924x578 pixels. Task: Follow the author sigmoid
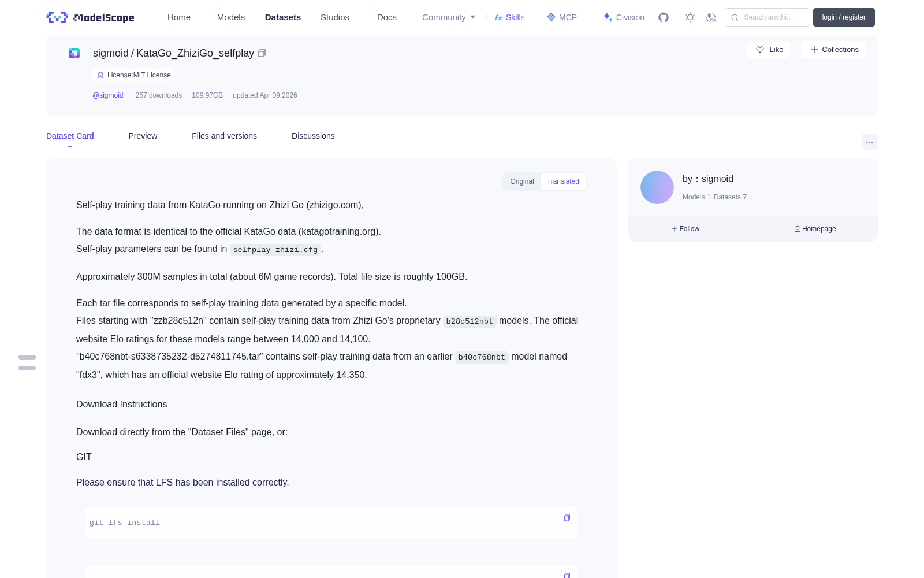(x=685, y=229)
